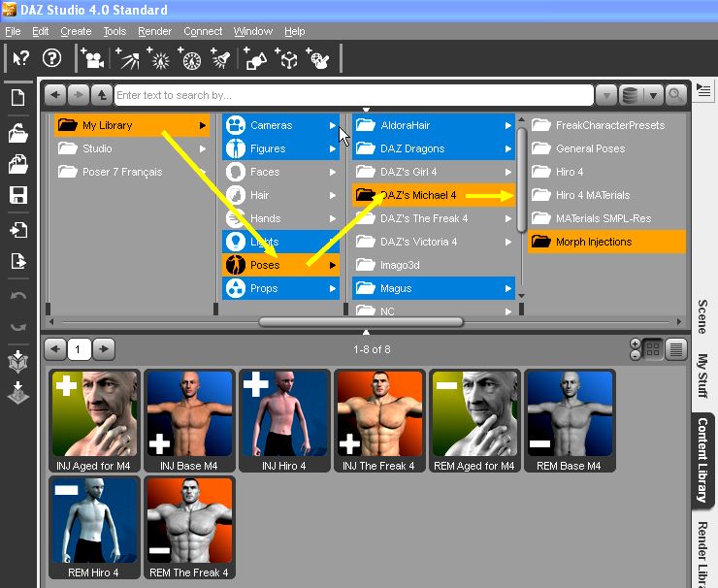Viewport: 718px width, 588px height.
Task: Select the Studio library folder
Action: (132, 148)
